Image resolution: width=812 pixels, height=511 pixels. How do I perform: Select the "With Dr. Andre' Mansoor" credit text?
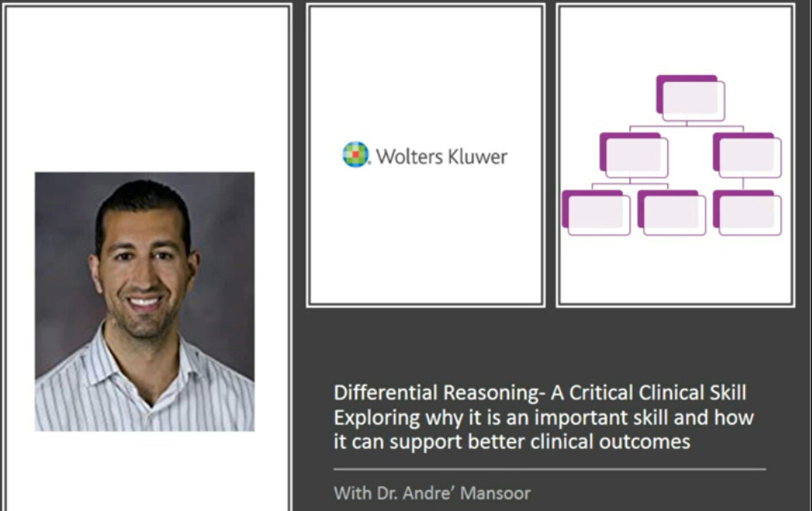pos(432,493)
